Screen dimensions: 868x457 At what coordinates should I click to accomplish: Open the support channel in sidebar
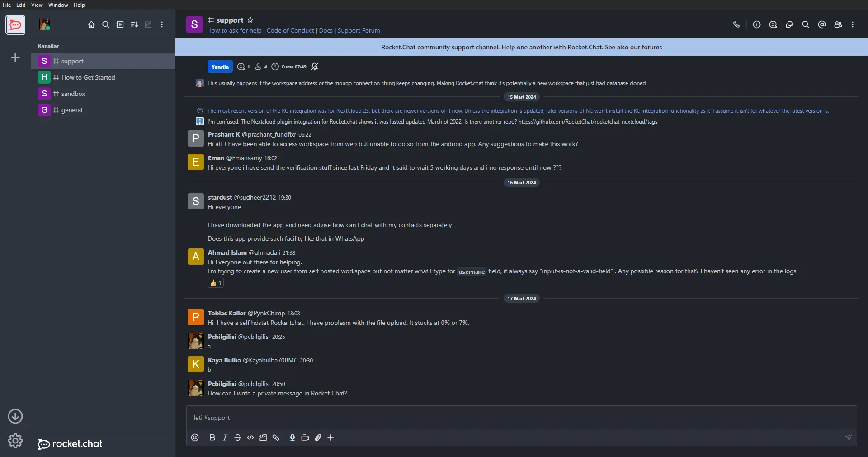(x=103, y=61)
